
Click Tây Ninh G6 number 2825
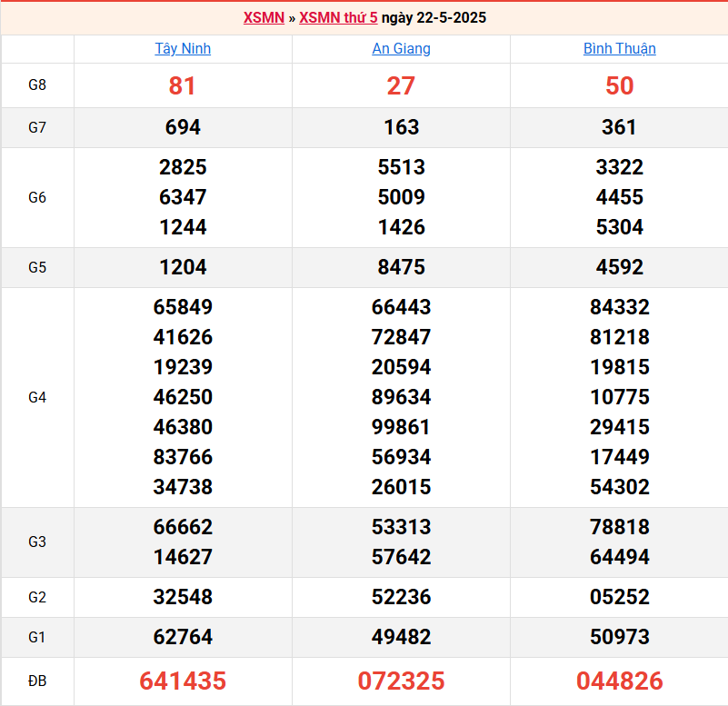(x=183, y=167)
